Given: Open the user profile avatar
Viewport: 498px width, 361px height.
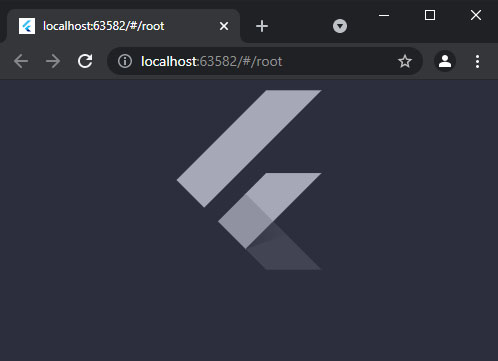Looking at the screenshot, I should [445, 61].
